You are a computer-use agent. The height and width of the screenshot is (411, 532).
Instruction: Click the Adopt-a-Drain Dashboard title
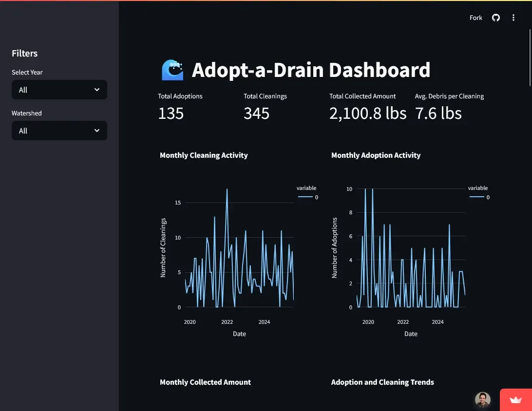pos(311,70)
